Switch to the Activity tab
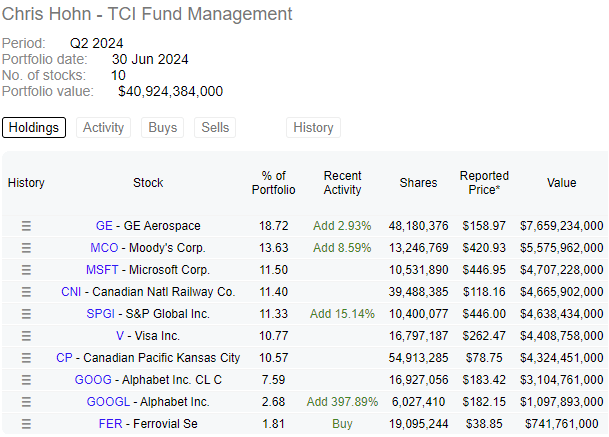 point(103,127)
